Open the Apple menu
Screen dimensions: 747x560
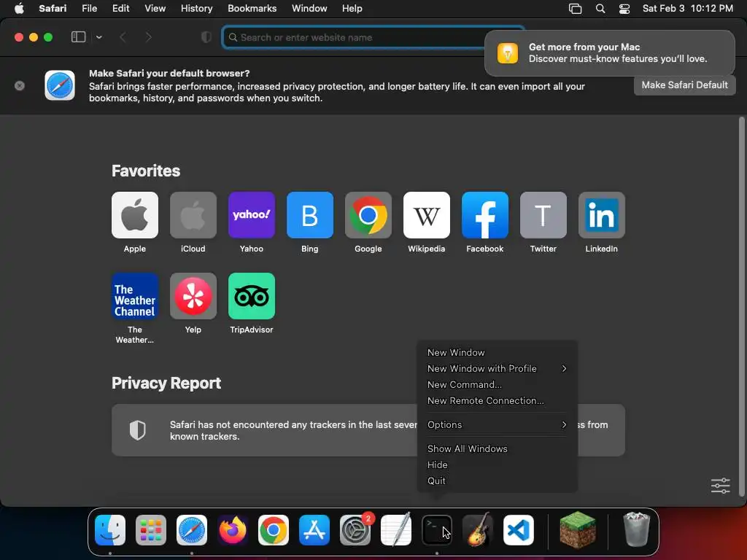(x=19, y=9)
